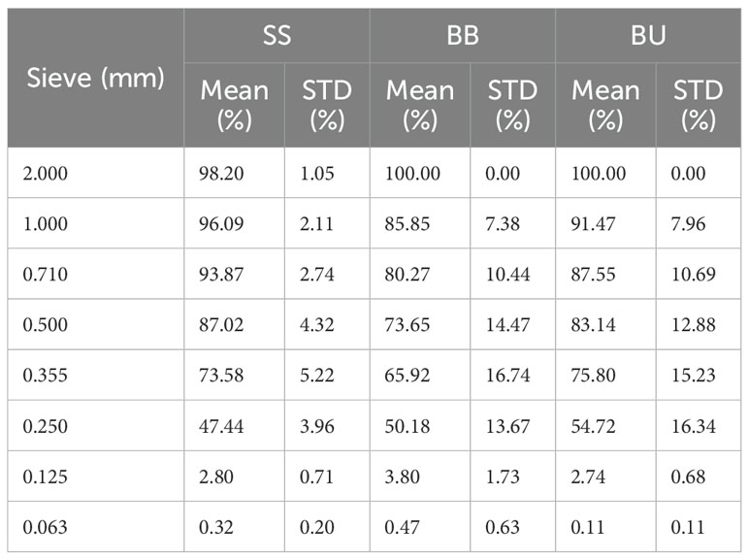The image size is (749, 560).
Task: Select the BB group header cell
Action: point(462,37)
